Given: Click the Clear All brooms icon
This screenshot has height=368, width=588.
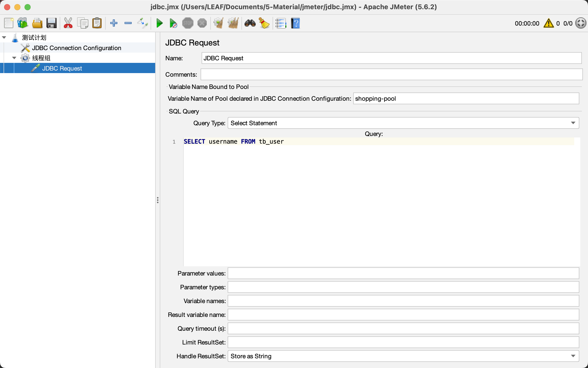Looking at the screenshot, I should pyautogui.click(x=233, y=23).
